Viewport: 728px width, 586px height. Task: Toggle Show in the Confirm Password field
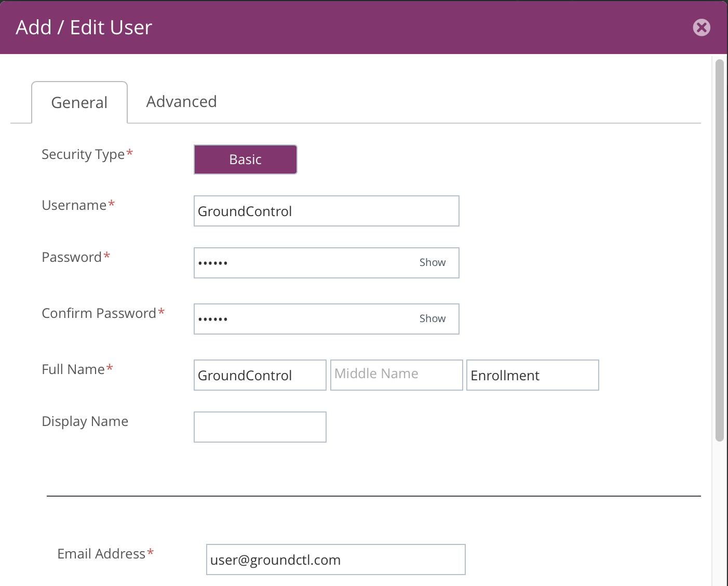tap(432, 319)
